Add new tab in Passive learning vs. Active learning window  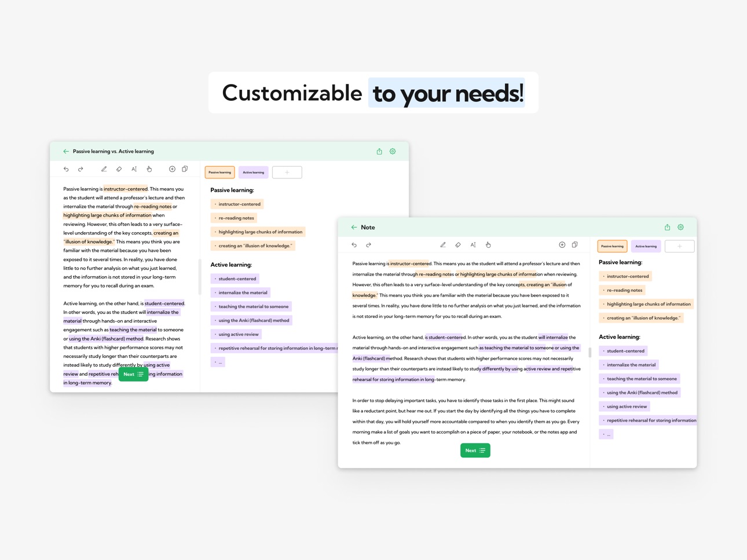click(287, 173)
